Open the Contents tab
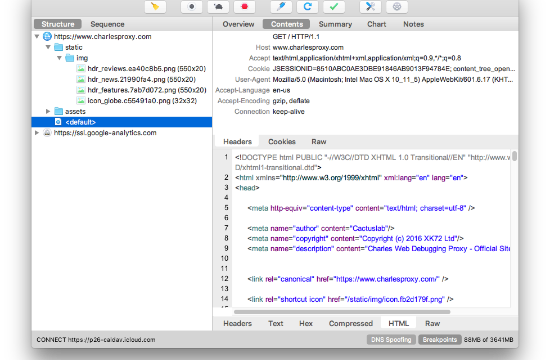Viewport: 550px width, 360px height. click(287, 24)
